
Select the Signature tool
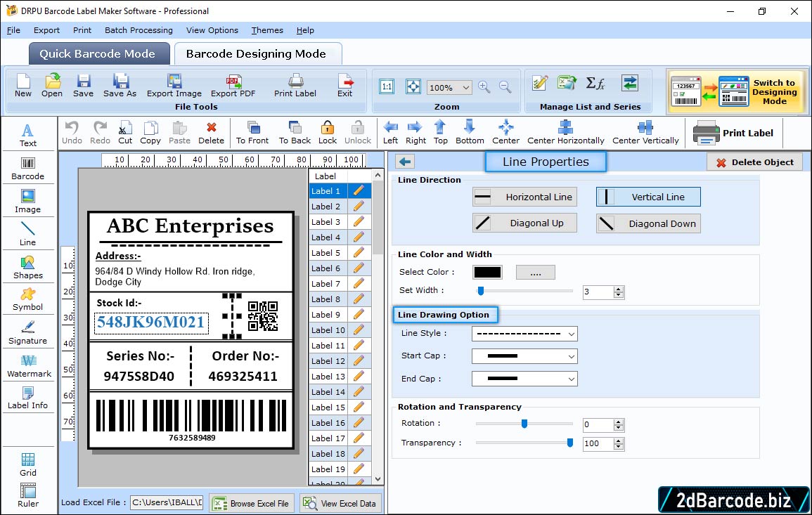(x=28, y=332)
